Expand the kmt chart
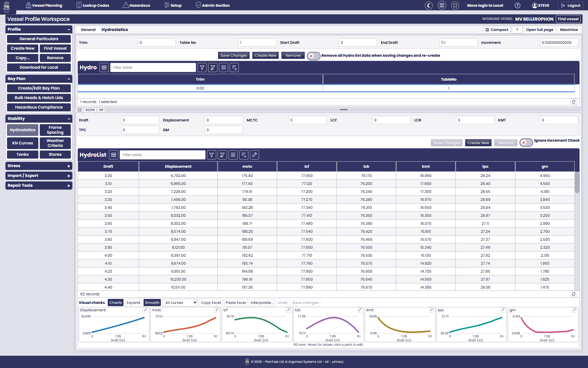The height and width of the screenshot is (368, 588). pyautogui.click(x=432, y=310)
